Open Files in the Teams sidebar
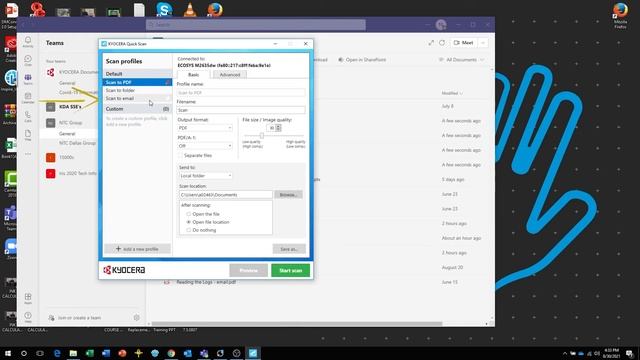 point(28,135)
